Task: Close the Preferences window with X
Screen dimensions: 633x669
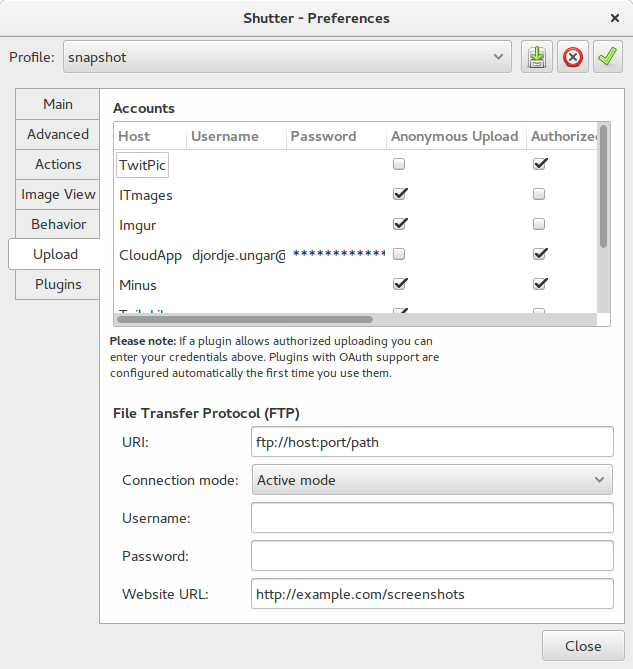Action: (615, 18)
